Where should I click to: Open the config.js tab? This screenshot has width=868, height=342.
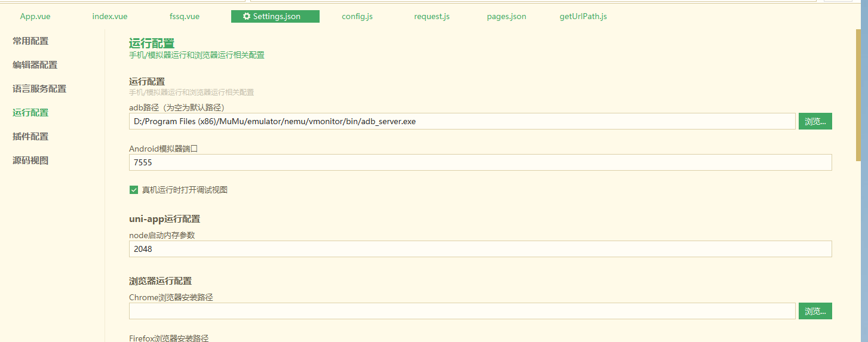pos(357,17)
